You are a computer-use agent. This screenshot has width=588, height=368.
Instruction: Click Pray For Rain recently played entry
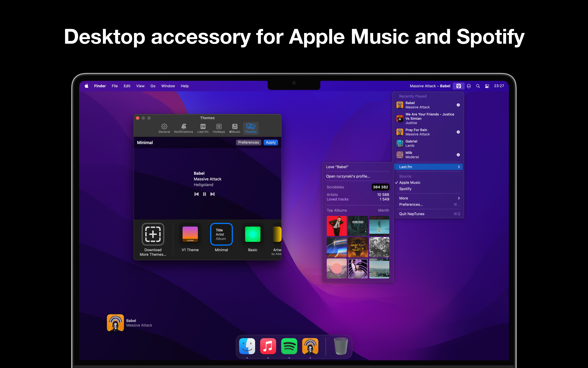(428, 132)
